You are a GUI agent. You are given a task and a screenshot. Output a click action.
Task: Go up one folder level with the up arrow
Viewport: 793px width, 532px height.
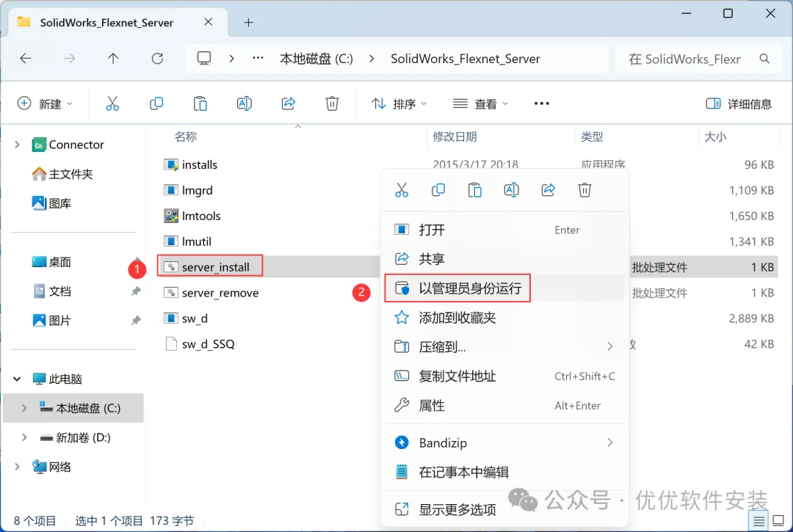pyautogui.click(x=113, y=59)
